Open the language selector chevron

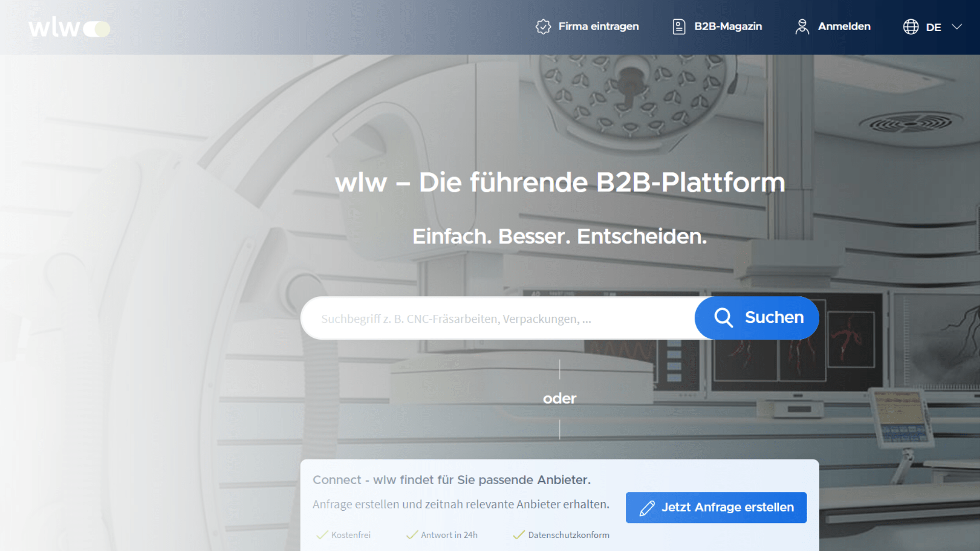tap(957, 27)
